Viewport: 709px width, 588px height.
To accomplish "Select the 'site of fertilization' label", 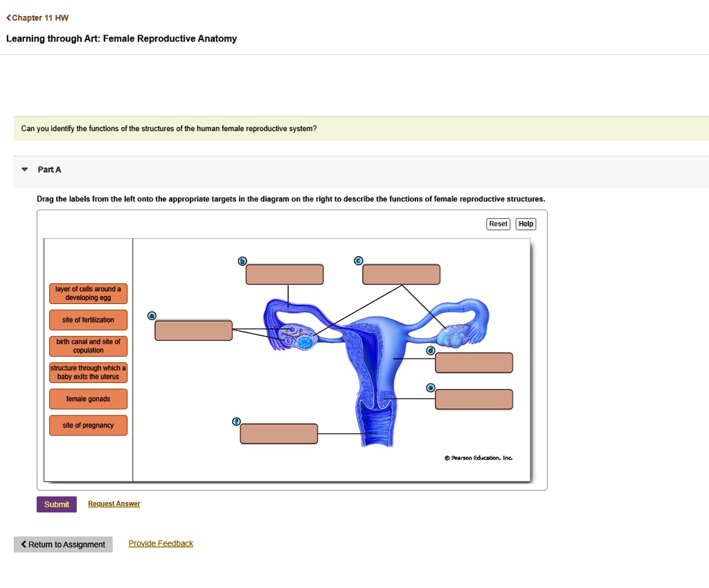I will tap(88, 320).
